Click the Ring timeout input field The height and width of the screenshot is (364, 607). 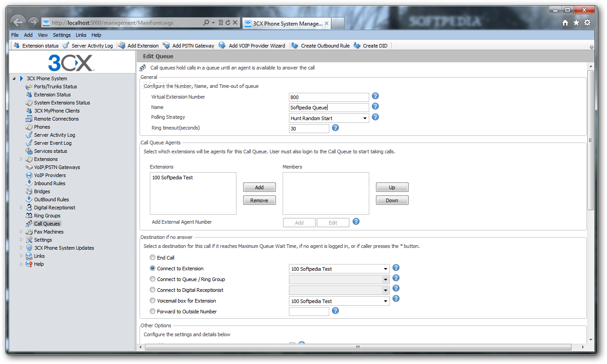point(309,129)
